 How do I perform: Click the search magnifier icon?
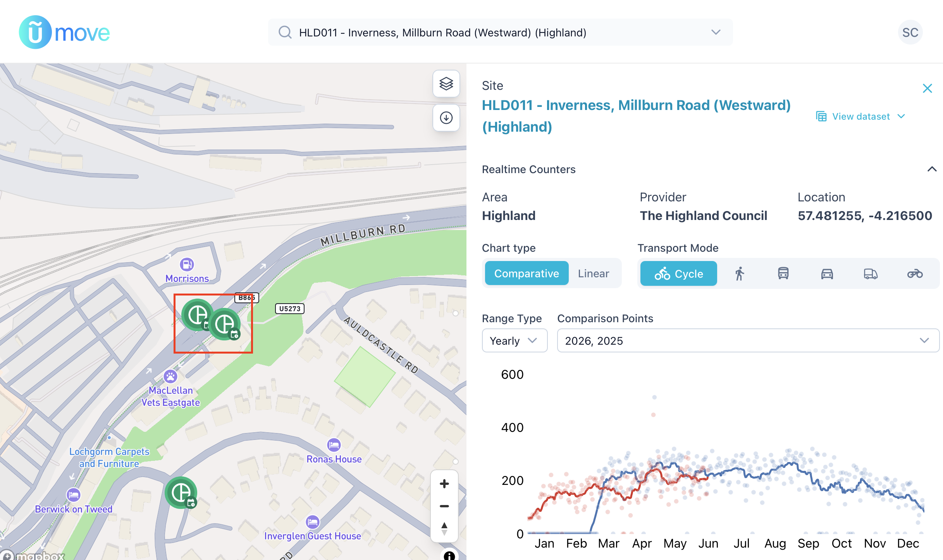[285, 33]
